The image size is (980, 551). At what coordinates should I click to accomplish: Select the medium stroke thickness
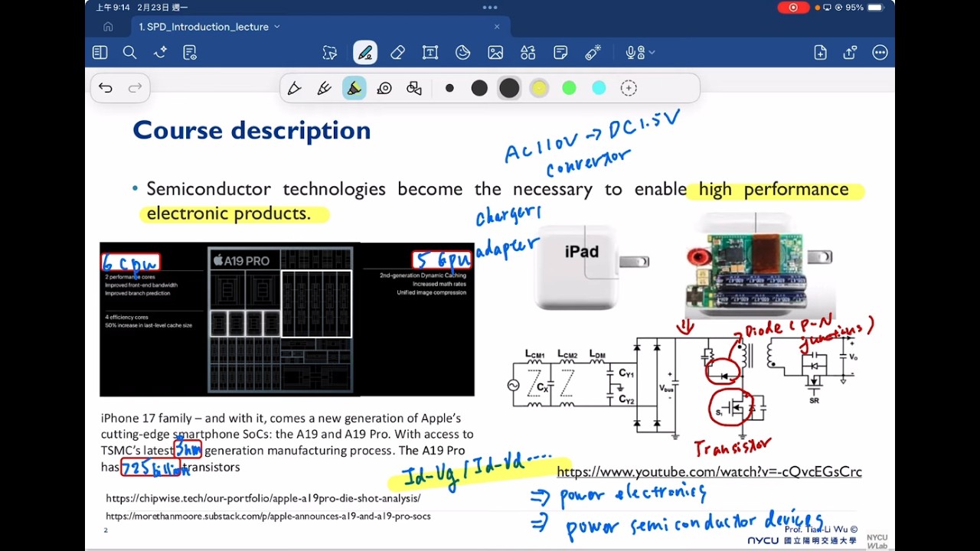tap(479, 88)
